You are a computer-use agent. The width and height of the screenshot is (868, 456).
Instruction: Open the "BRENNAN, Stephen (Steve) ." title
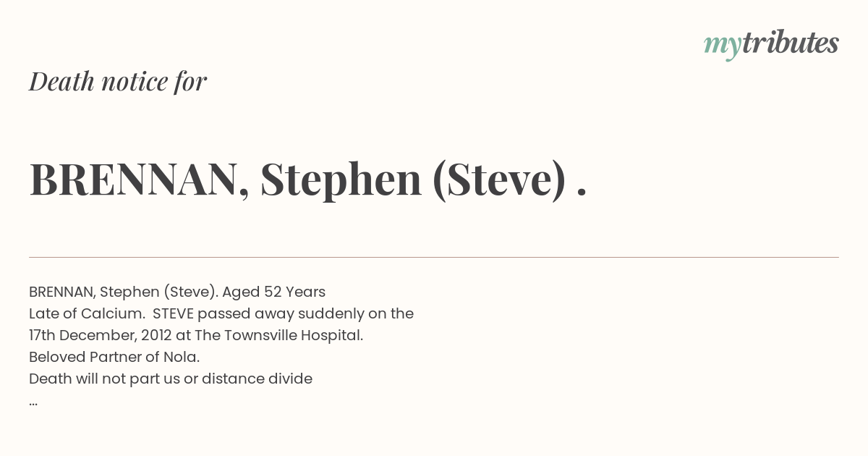(308, 180)
